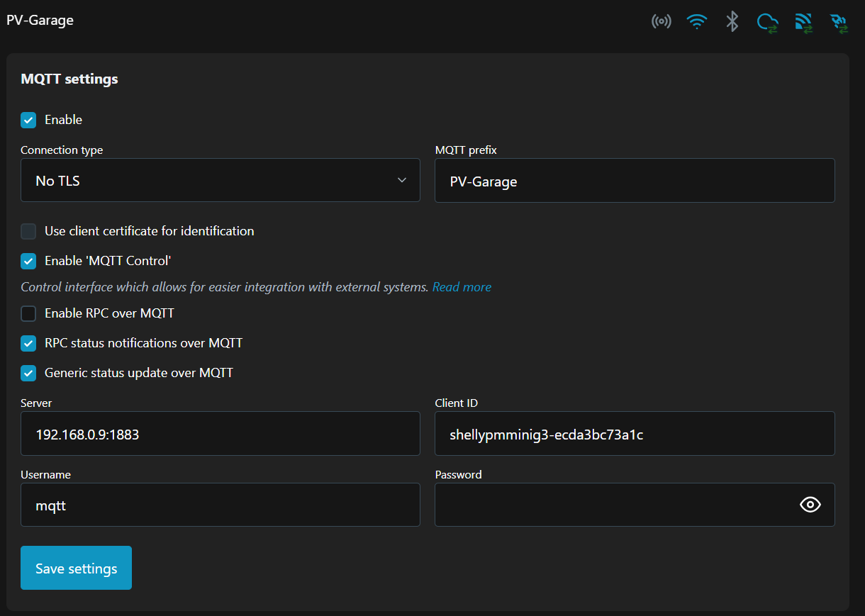865x616 pixels.
Task: Toggle Generic status update over MQTT
Action: pos(28,373)
